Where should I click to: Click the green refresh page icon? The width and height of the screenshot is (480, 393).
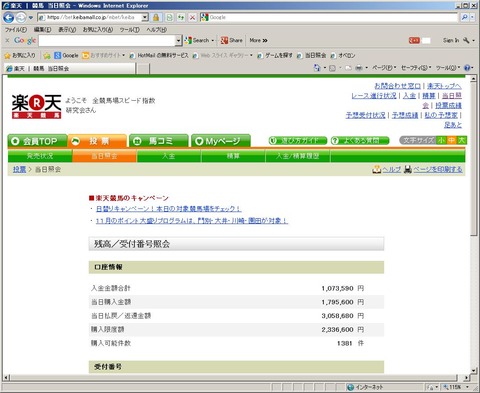(x=181, y=17)
